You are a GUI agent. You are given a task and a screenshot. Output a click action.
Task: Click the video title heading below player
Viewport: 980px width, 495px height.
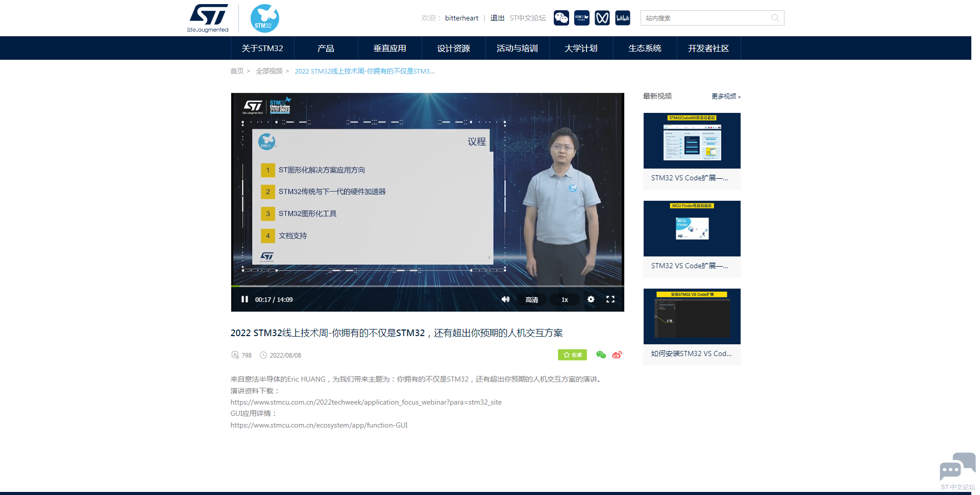coord(397,333)
